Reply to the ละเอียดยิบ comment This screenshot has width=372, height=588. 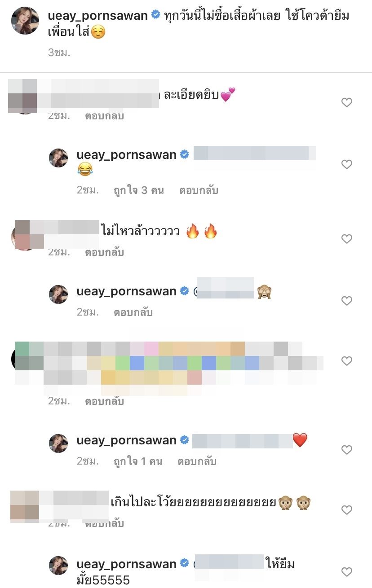[x=104, y=116]
